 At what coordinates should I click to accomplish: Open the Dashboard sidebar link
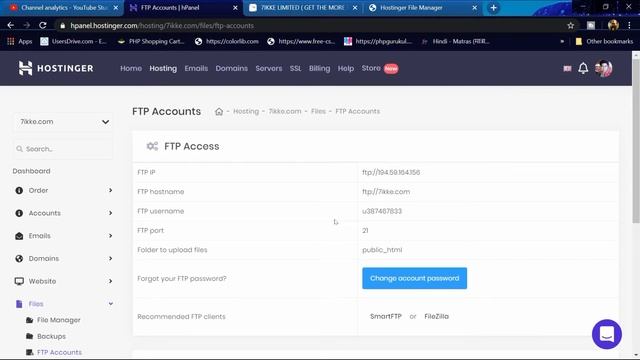coord(31,171)
